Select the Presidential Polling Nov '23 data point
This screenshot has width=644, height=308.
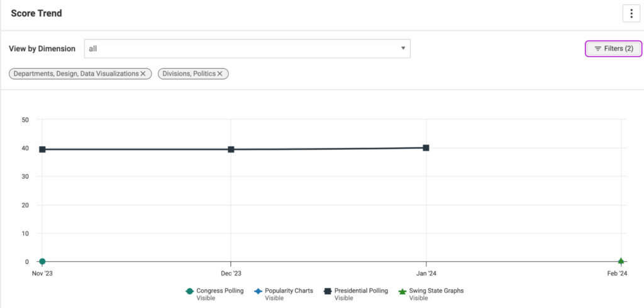click(x=42, y=149)
